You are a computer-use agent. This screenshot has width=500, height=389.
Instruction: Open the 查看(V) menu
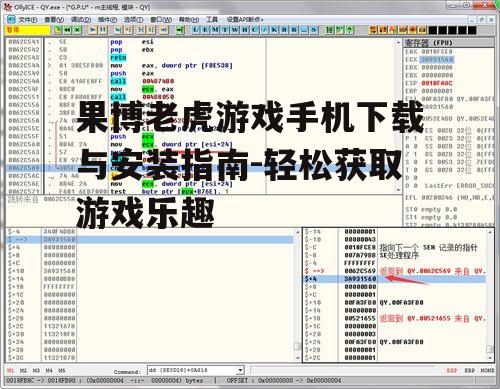(x=54, y=20)
